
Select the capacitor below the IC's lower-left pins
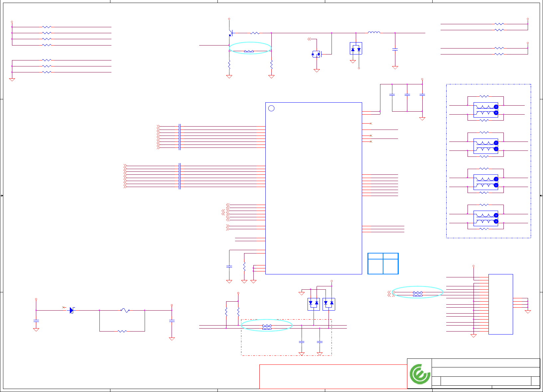point(229,266)
